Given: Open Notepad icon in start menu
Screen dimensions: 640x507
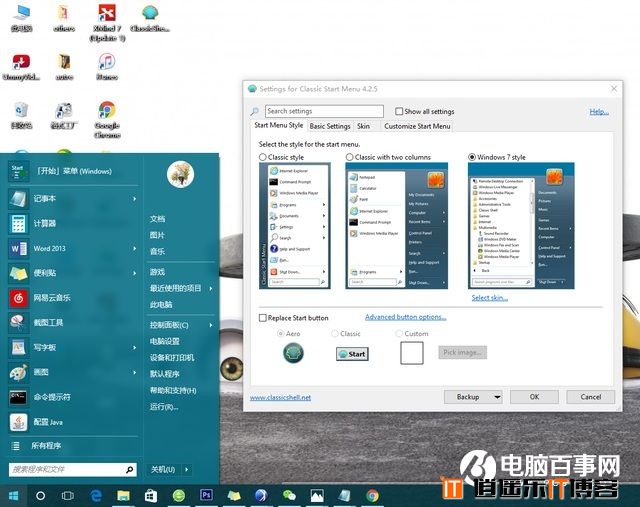Looking at the screenshot, I should [18, 198].
